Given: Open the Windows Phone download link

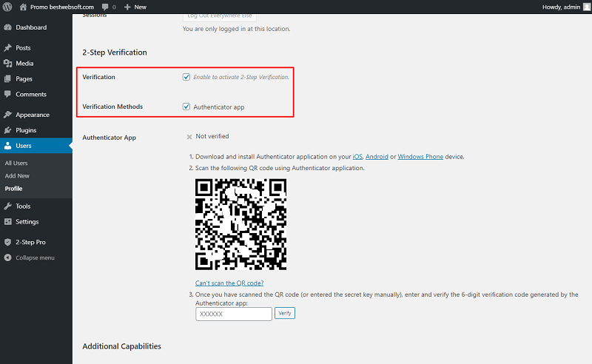Looking at the screenshot, I should [x=420, y=156].
